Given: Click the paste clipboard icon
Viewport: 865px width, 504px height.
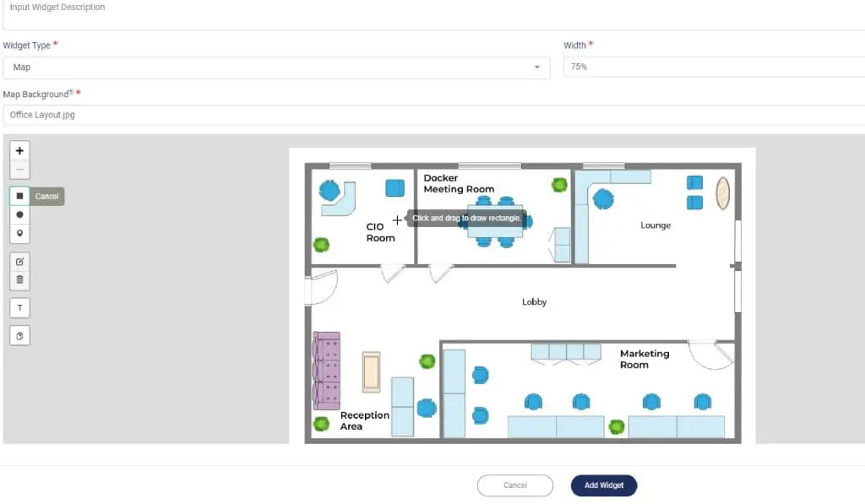Looking at the screenshot, I should click(x=19, y=336).
